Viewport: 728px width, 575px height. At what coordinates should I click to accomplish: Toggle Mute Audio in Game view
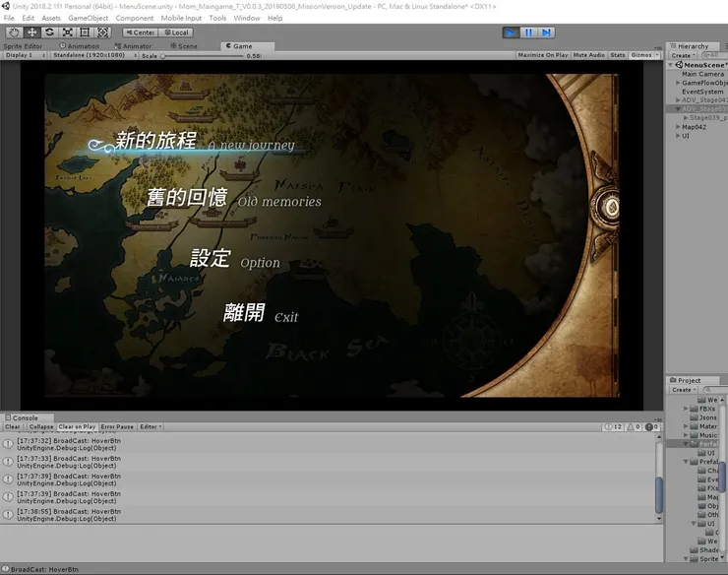coord(588,55)
